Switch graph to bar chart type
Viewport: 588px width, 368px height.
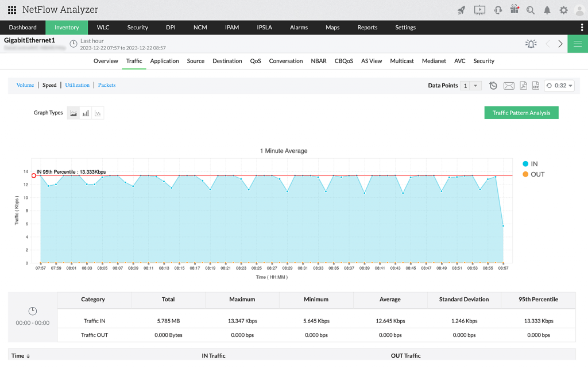tap(85, 113)
